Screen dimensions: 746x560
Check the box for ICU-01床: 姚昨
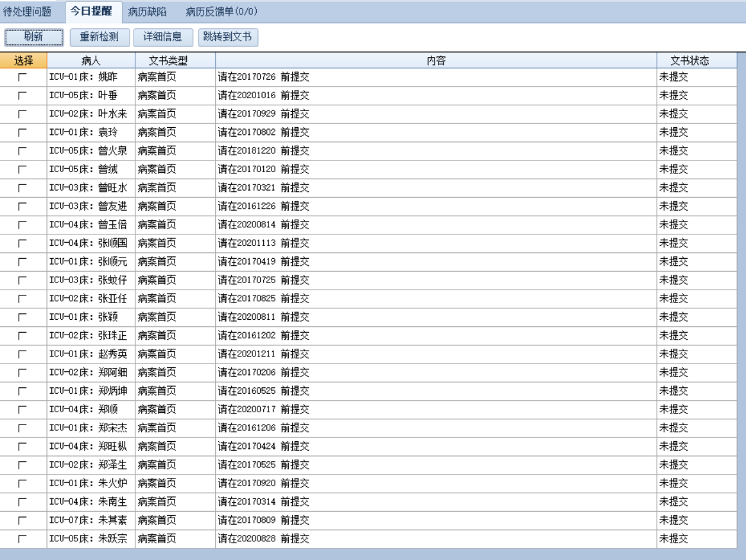tap(22, 77)
